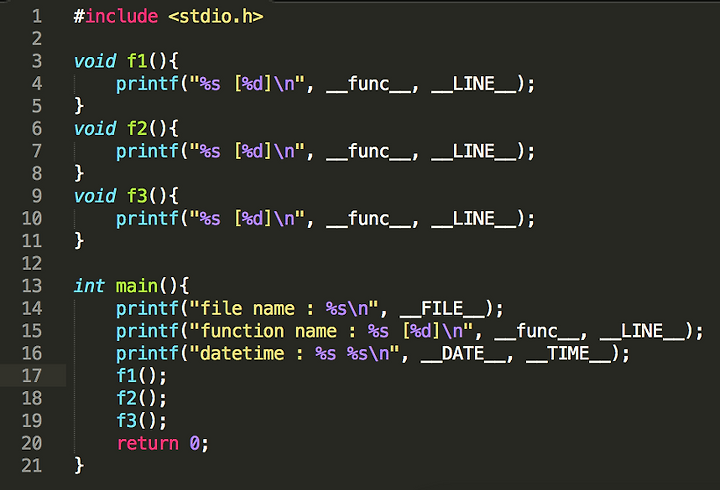
Task: Click the int keyword before main
Action: click(x=89, y=286)
